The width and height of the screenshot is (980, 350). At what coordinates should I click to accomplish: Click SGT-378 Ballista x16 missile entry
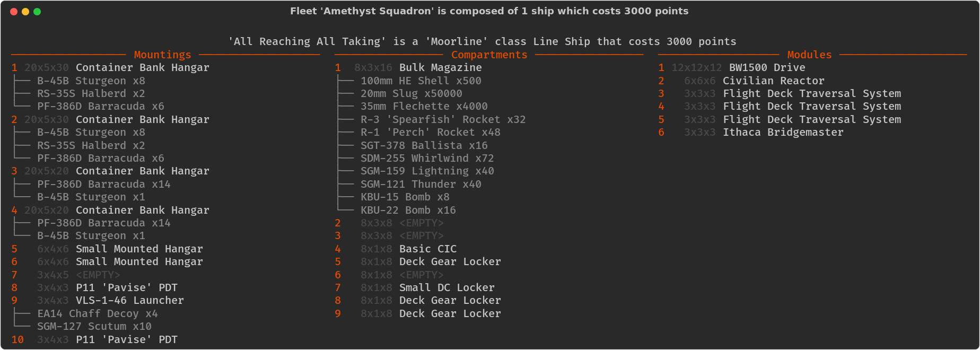coord(424,145)
